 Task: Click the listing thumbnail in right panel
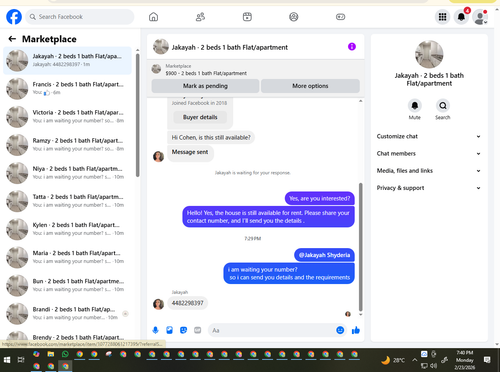tap(429, 55)
